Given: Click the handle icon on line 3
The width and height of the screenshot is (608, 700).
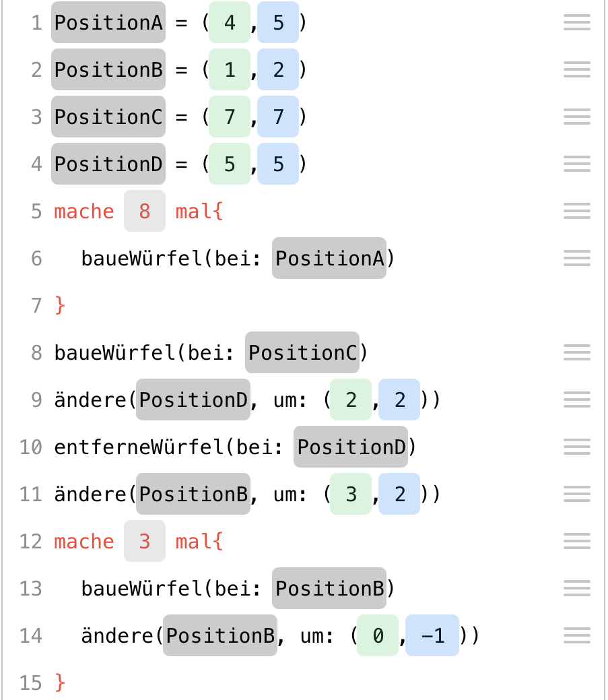Looking at the screenshot, I should (x=576, y=117).
